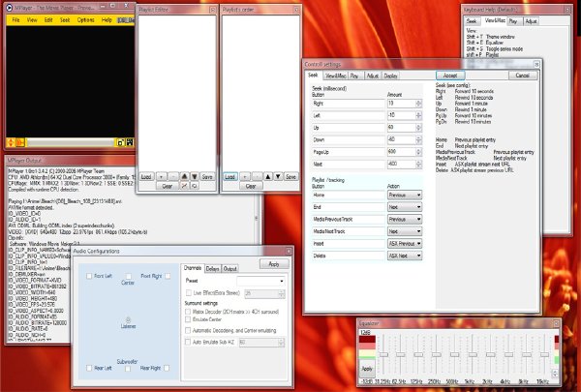Toggle the Emulate Center checkbox
The image size is (581, 392).
point(188,319)
